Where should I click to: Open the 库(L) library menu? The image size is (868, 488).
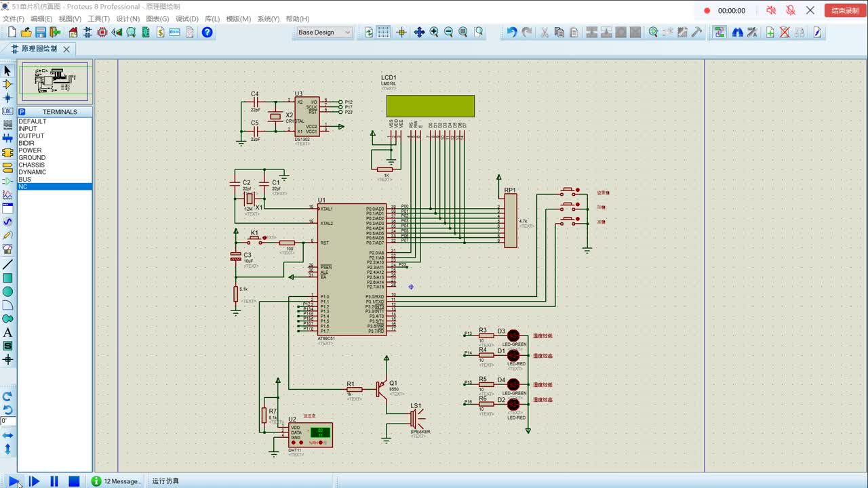pyautogui.click(x=212, y=19)
